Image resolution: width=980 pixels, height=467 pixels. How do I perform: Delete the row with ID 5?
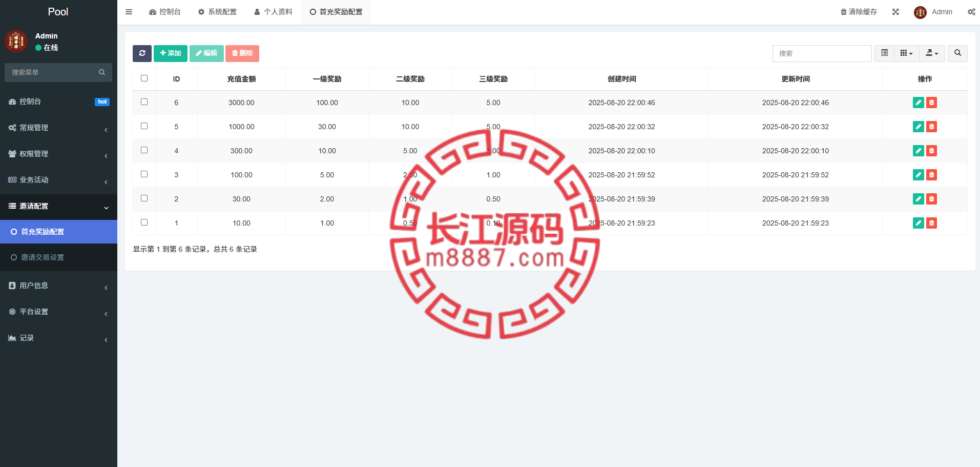(932, 127)
